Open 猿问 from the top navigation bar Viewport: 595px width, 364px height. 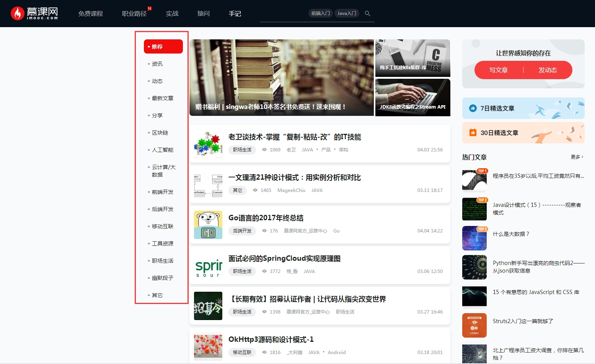(x=203, y=14)
